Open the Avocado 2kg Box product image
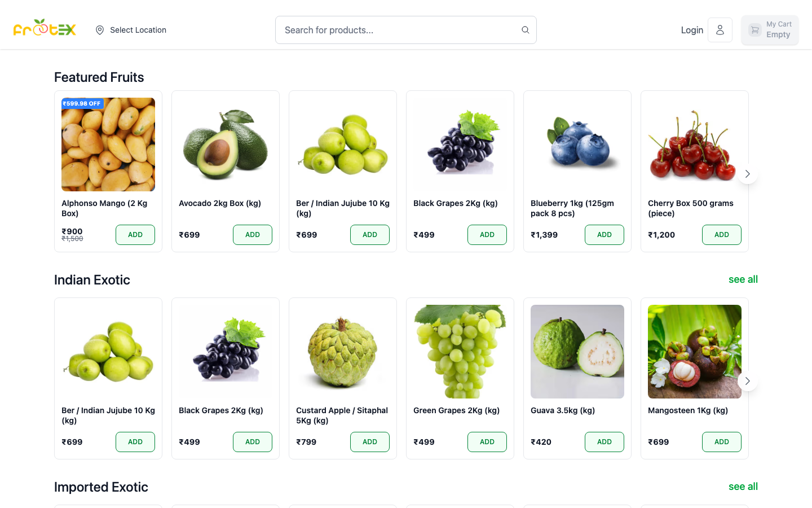This screenshot has width=812, height=508. coord(225,144)
